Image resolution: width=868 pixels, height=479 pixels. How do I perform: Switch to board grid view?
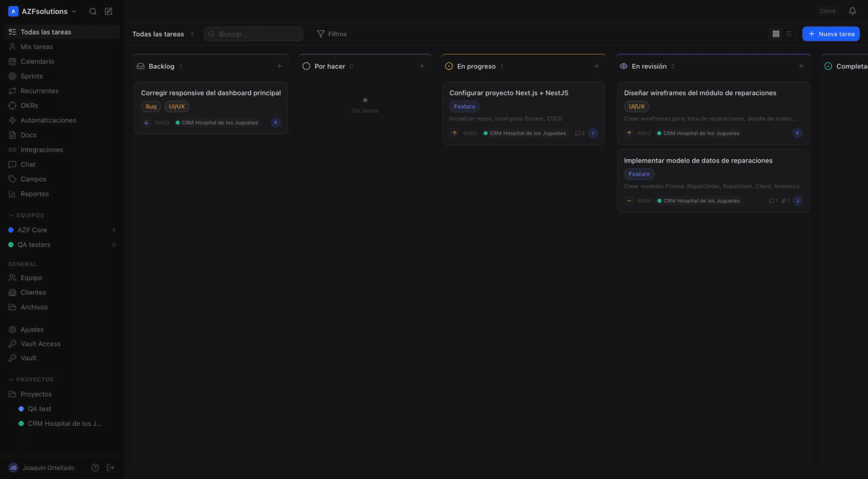point(776,34)
